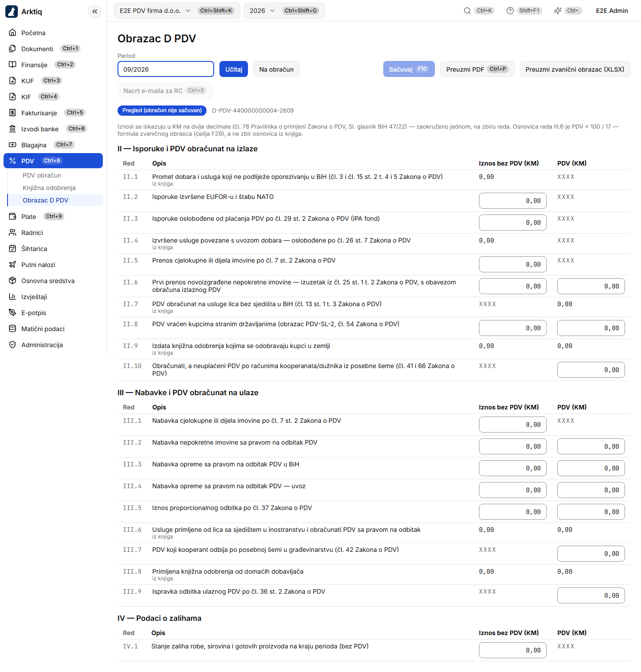Click the sparkle assistant icon in header

coord(558,11)
